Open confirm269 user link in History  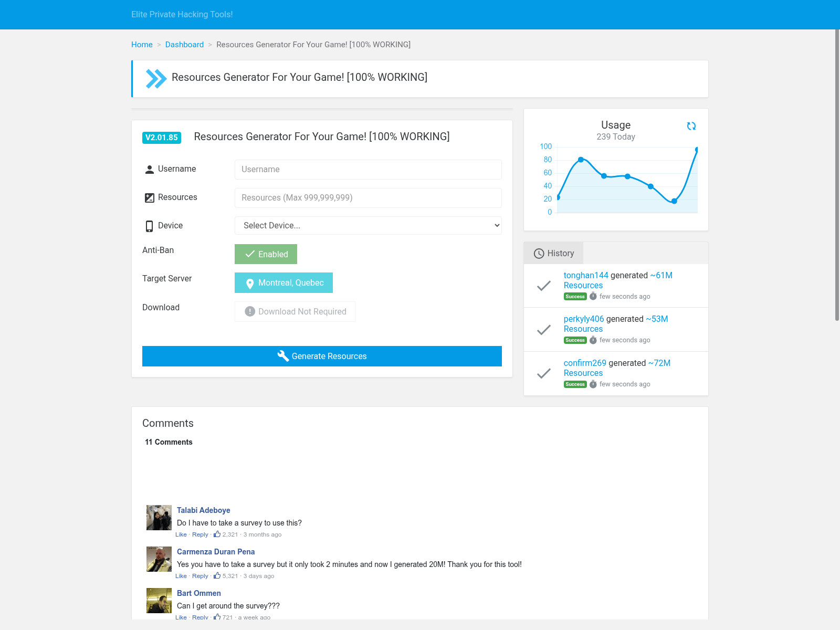585,363
